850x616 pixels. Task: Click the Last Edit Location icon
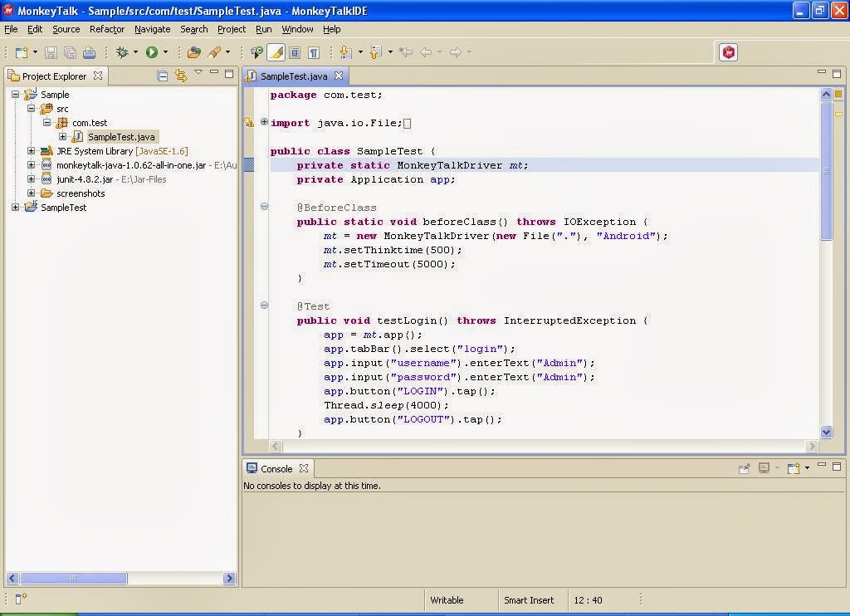(x=406, y=52)
